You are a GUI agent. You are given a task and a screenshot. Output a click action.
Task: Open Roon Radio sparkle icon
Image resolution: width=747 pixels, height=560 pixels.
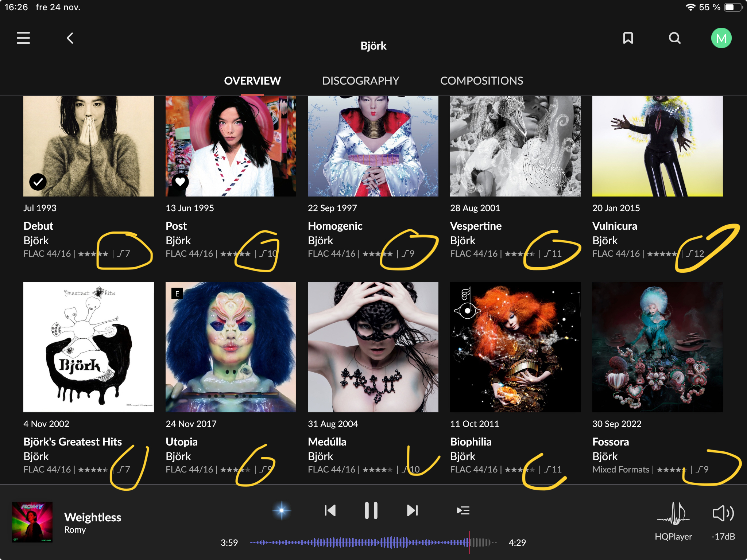tap(282, 510)
